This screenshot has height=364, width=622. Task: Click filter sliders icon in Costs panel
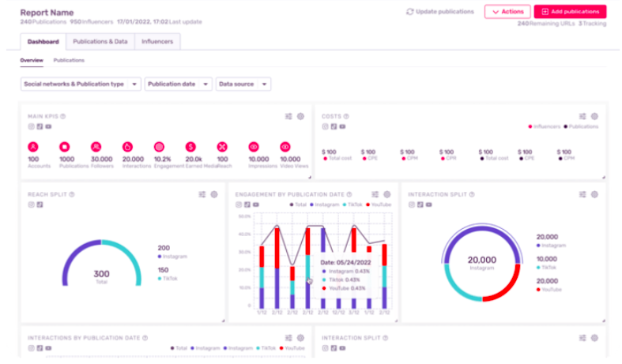tap(582, 116)
